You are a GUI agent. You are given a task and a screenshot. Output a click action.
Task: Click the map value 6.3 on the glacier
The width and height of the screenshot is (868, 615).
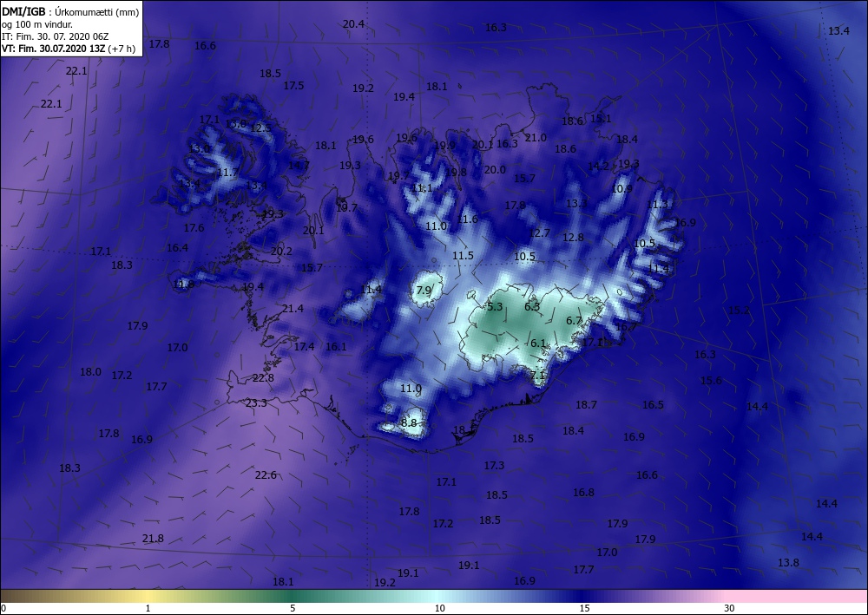(x=532, y=306)
